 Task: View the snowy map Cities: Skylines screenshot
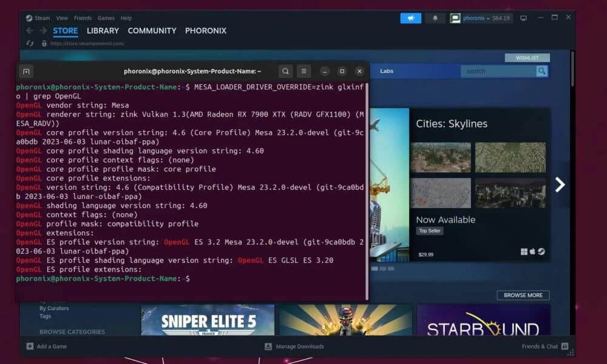441,193
